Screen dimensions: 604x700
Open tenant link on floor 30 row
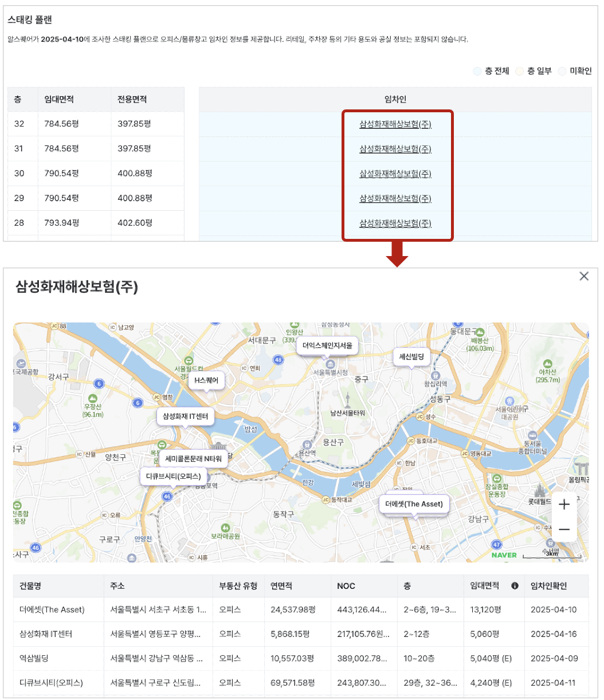[x=395, y=174]
